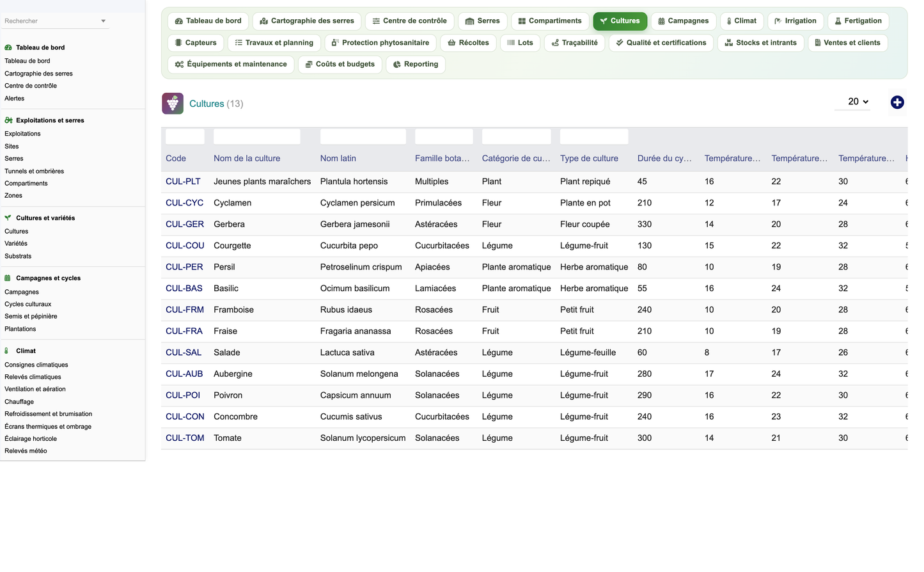
Task: Click the Équipements et maintenance gears icon
Action: (179, 65)
